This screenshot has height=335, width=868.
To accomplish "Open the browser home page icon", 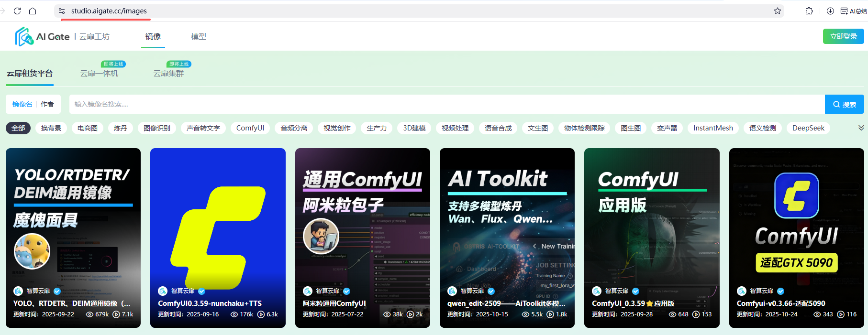I will click(x=33, y=11).
